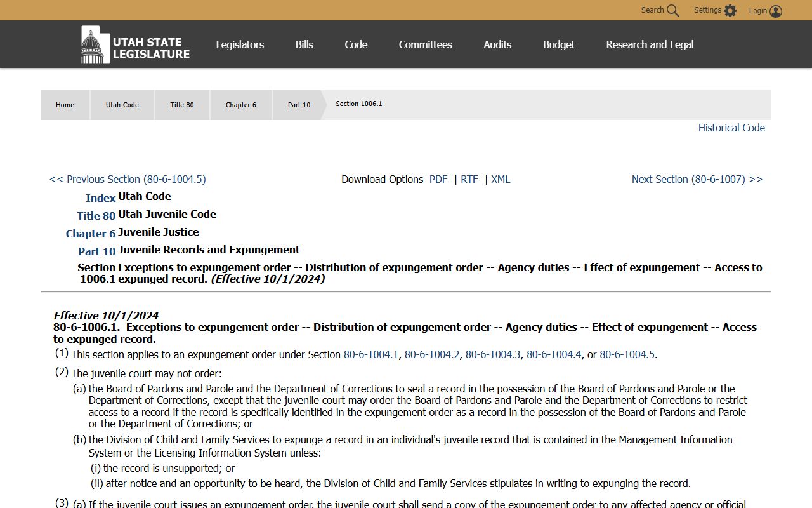
Task: Navigate to Home breadcrumb
Action: click(65, 105)
